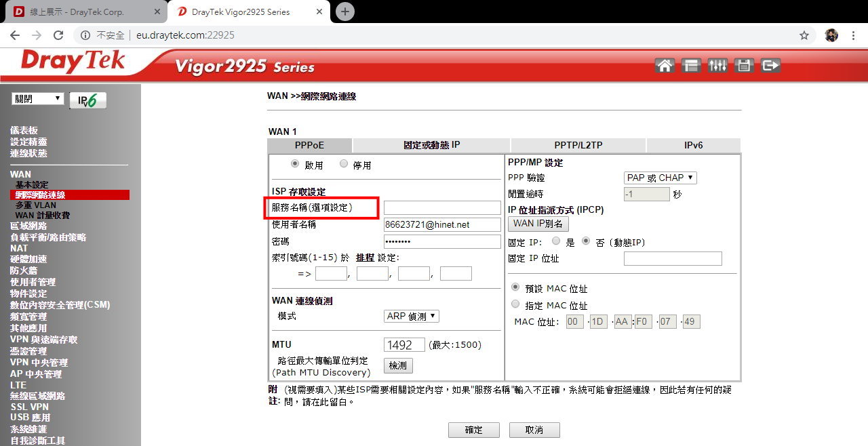Click the 確定 confirm button
The image size is (868, 446).
(x=473, y=430)
